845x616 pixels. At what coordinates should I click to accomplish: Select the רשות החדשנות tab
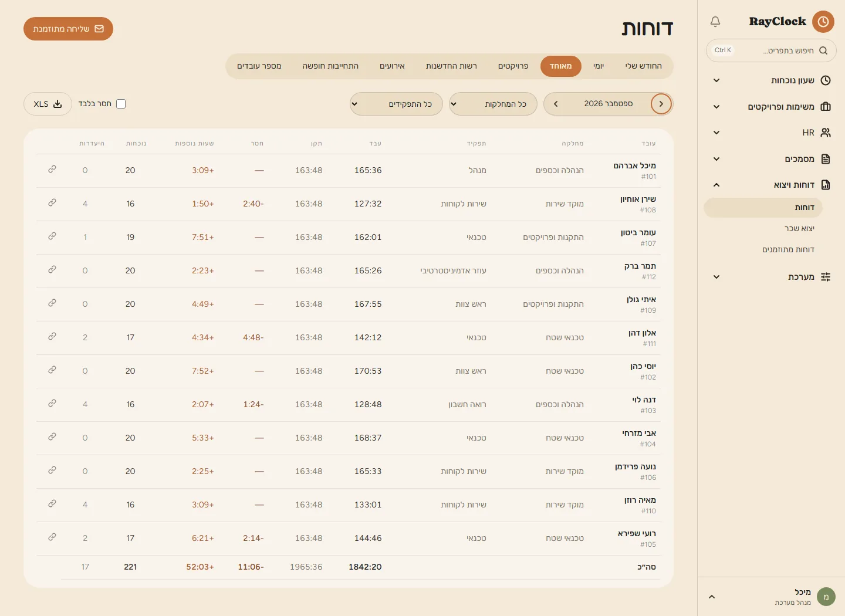click(451, 66)
